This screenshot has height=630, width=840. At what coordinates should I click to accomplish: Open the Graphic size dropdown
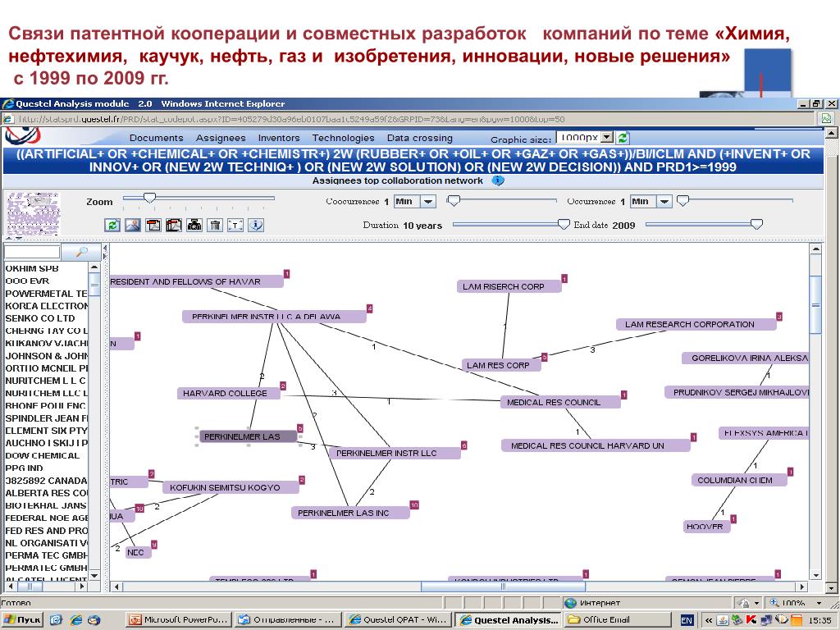pos(607,138)
